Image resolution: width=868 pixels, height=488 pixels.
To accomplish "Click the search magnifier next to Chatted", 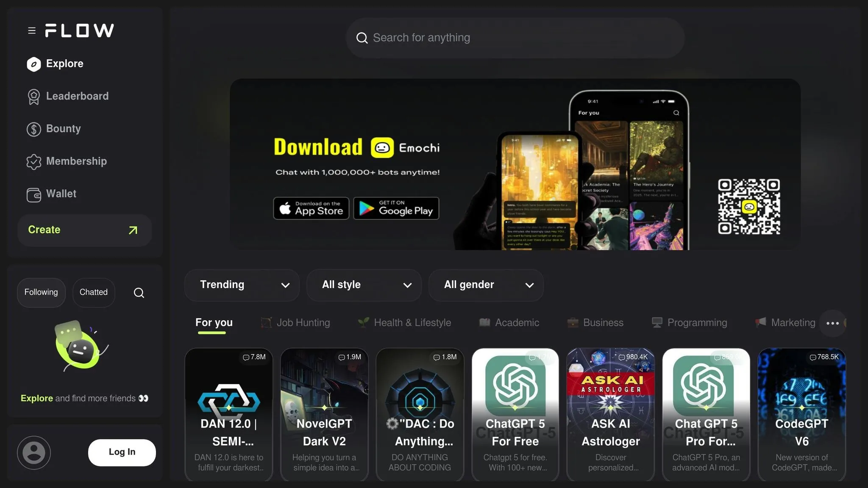I will click(139, 293).
